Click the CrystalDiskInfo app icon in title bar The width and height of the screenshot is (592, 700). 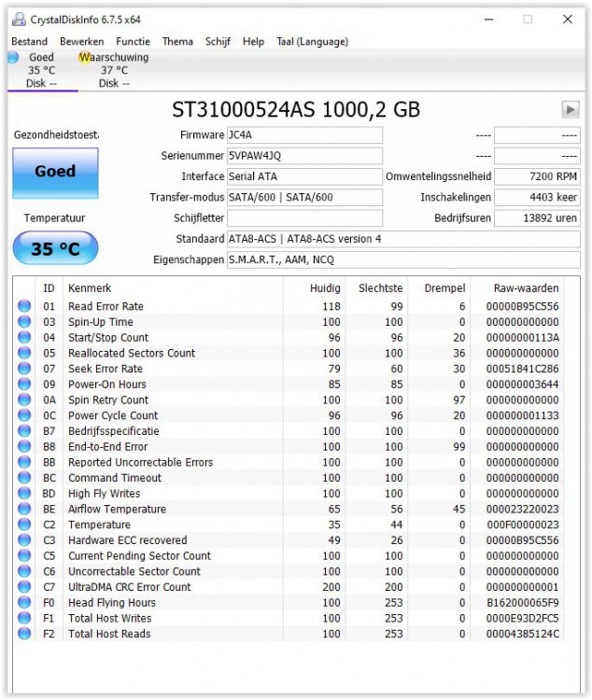(x=16, y=19)
